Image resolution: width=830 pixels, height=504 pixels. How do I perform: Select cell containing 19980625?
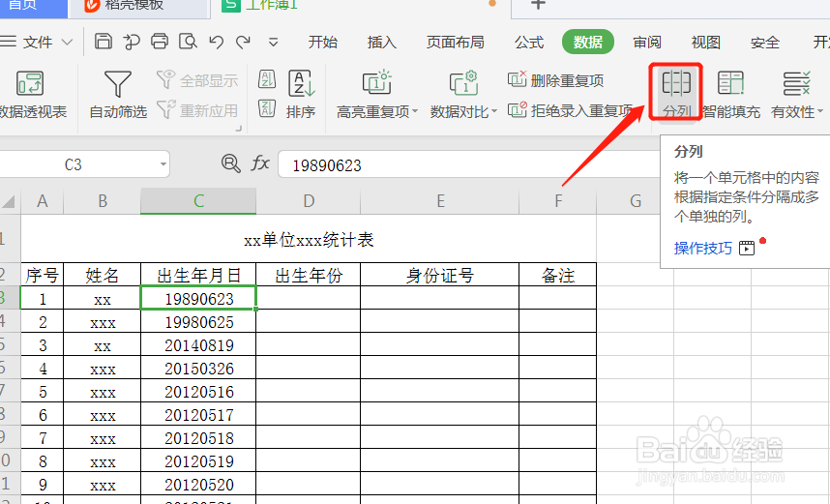click(x=198, y=322)
